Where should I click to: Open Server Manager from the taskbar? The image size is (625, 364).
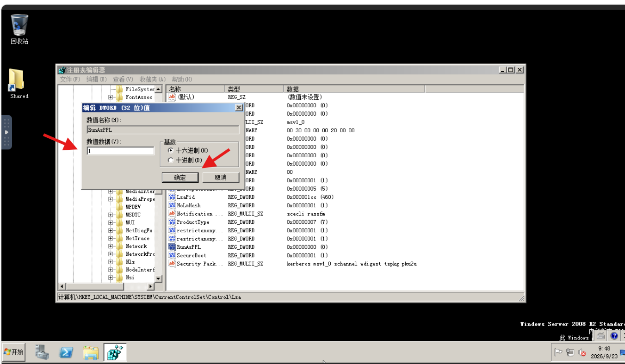43,352
